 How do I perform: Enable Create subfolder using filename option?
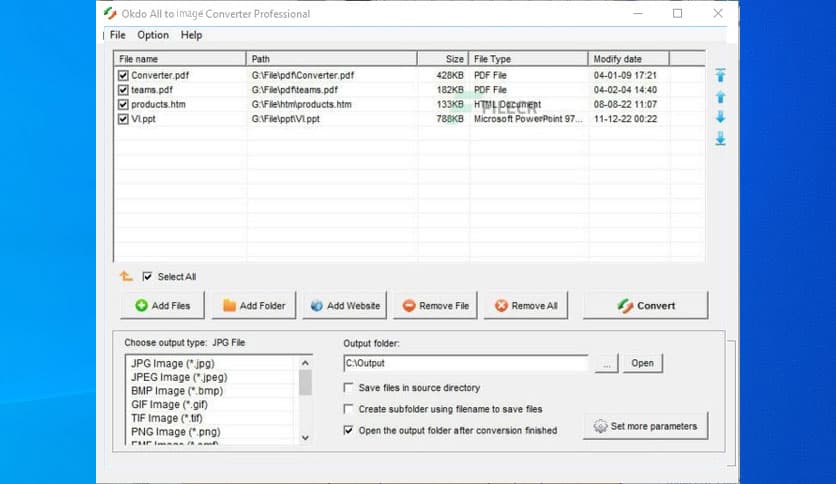pyautogui.click(x=348, y=409)
